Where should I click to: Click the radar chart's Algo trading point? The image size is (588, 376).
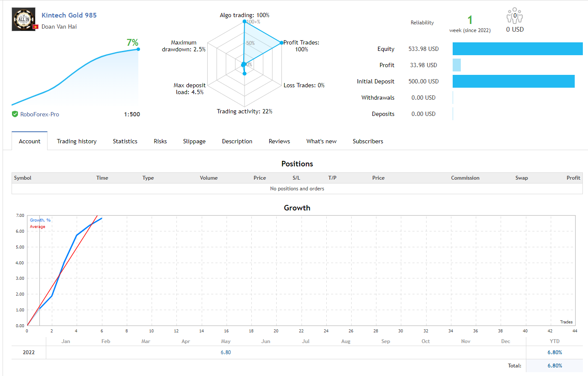click(x=245, y=21)
